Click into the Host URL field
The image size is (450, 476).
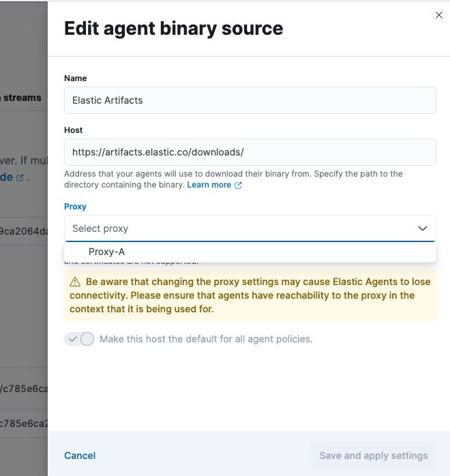[250, 152]
